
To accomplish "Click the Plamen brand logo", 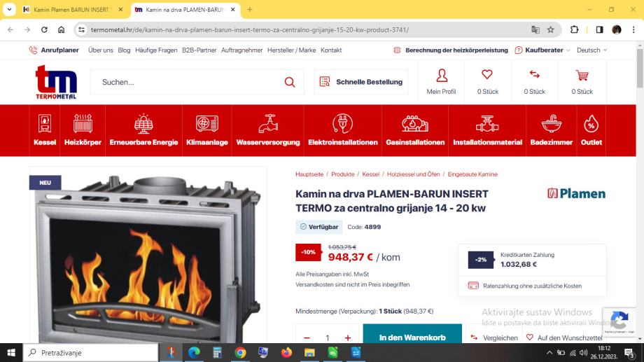I will point(576,193).
